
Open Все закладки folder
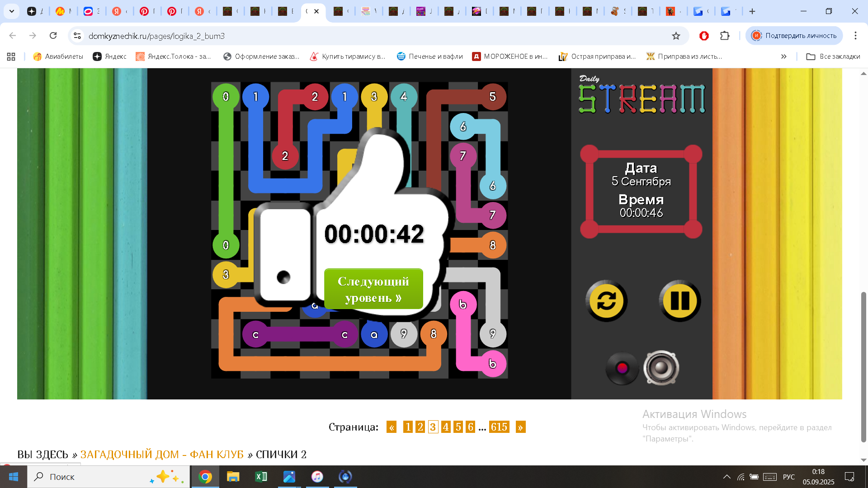click(x=833, y=56)
